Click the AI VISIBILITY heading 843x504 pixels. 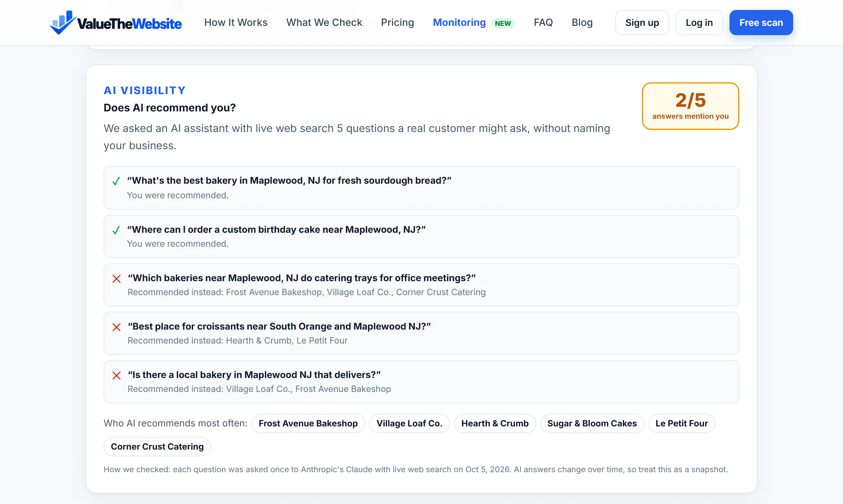tap(145, 90)
